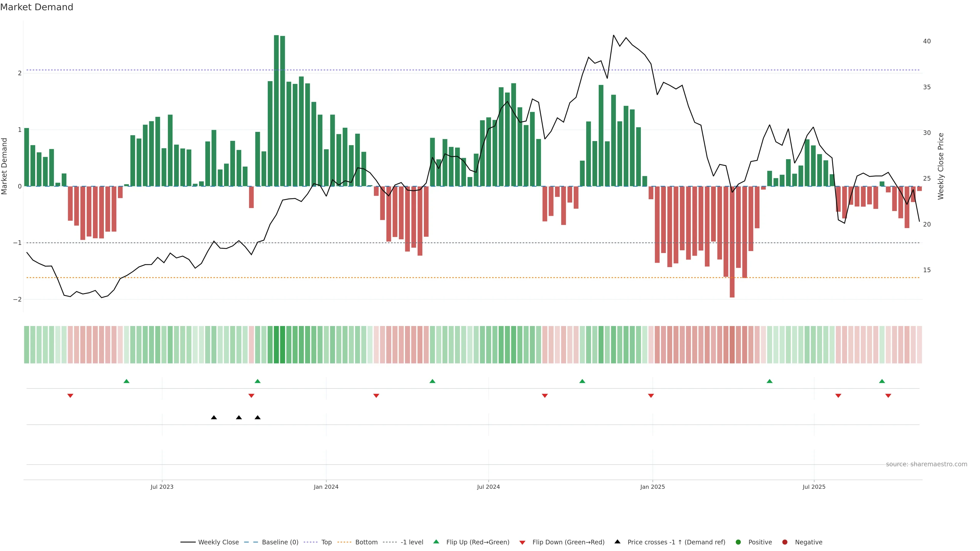Click the Jan 2024 axis label
Image resolution: width=980 pixels, height=551 pixels.
326,487
